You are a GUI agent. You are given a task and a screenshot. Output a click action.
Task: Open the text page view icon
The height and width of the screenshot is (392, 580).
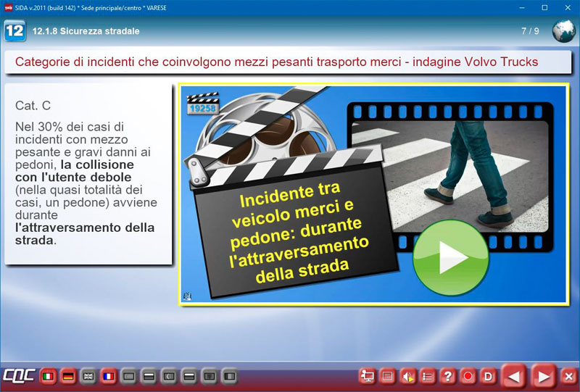point(388,376)
